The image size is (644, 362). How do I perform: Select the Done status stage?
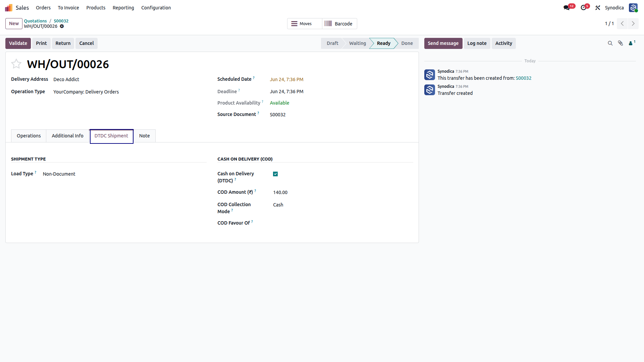(x=407, y=43)
